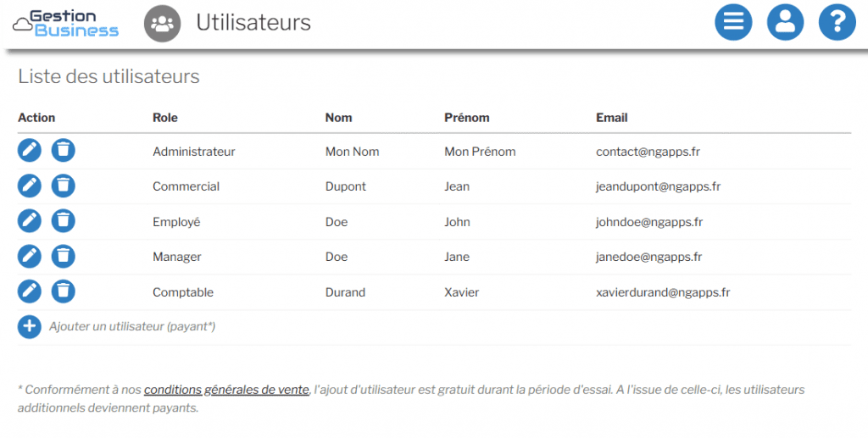
Task: Delete the Employé user John Doe
Action: [63, 221]
